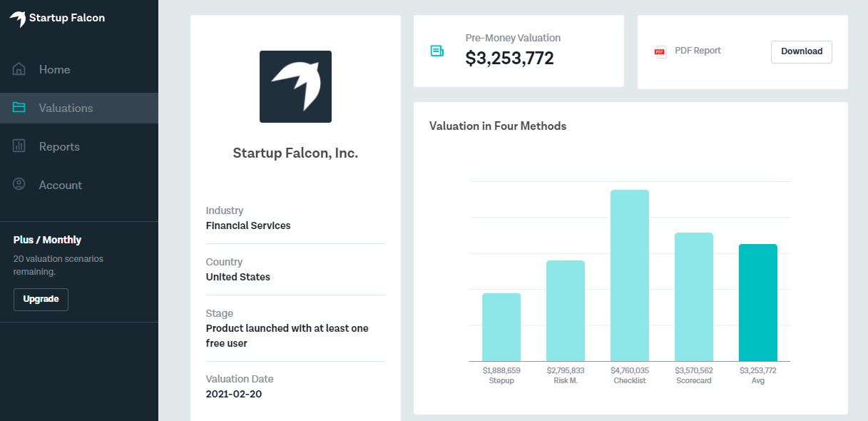
Task: Click the Stepup valuation bar
Action: (501, 327)
